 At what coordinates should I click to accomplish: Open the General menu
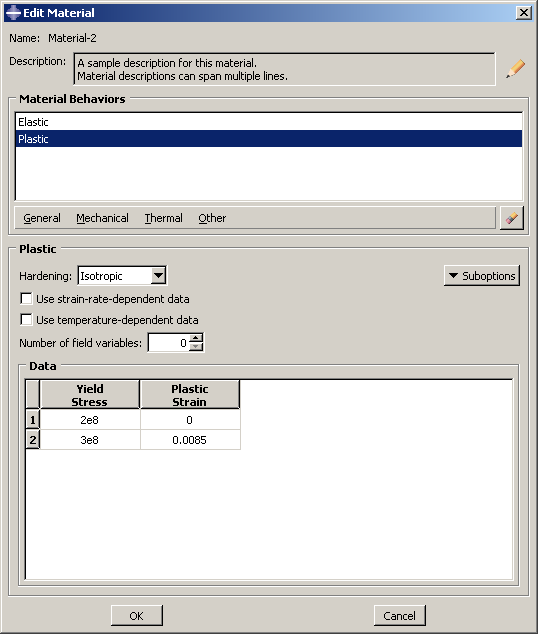[42, 218]
